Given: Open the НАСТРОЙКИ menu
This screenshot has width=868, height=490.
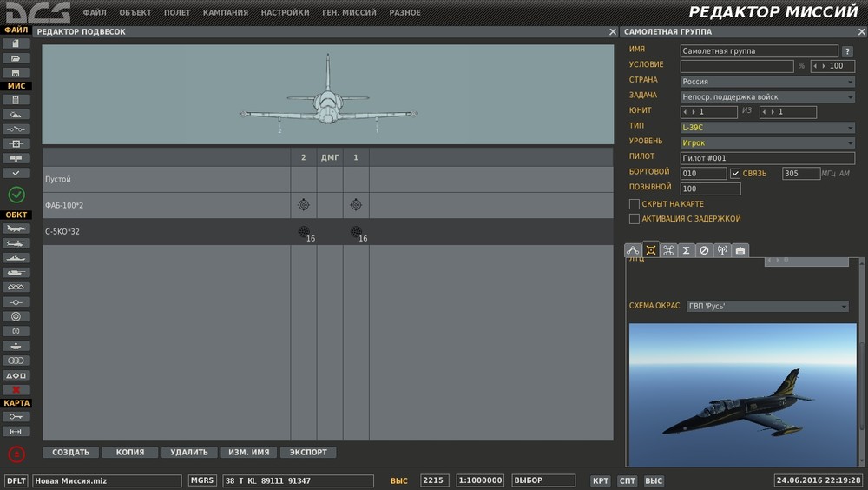Looking at the screenshot, I should [285, 13].
